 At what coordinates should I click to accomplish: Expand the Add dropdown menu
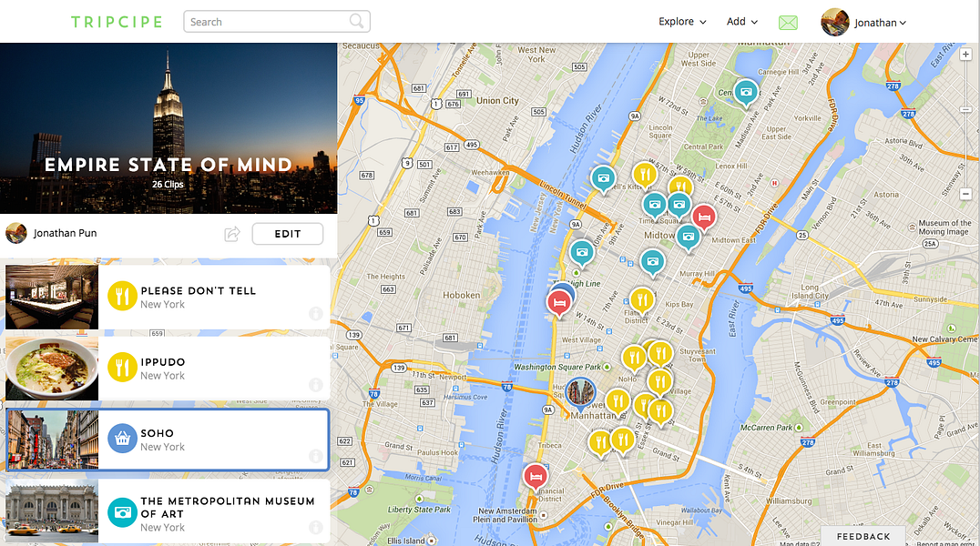(x=742, y=21)
